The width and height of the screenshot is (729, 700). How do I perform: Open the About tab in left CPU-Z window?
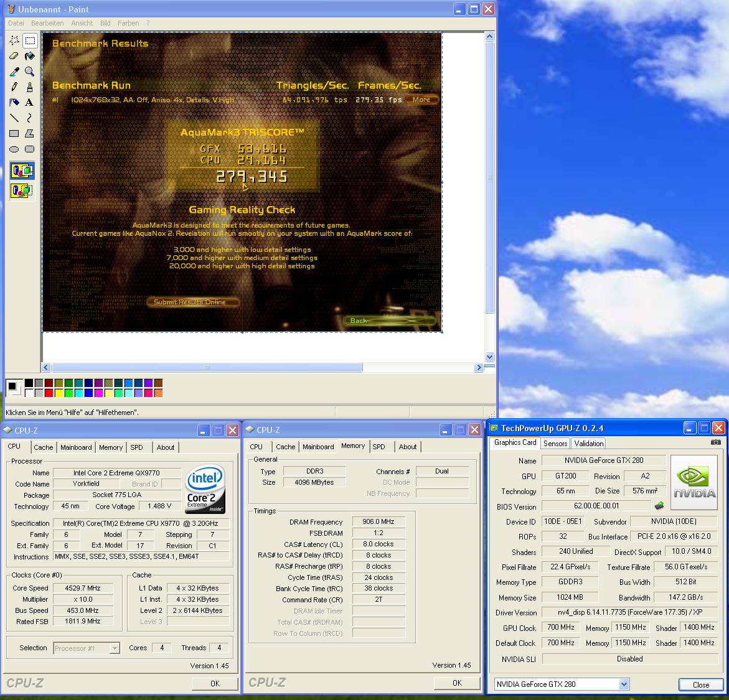point(166,447)
